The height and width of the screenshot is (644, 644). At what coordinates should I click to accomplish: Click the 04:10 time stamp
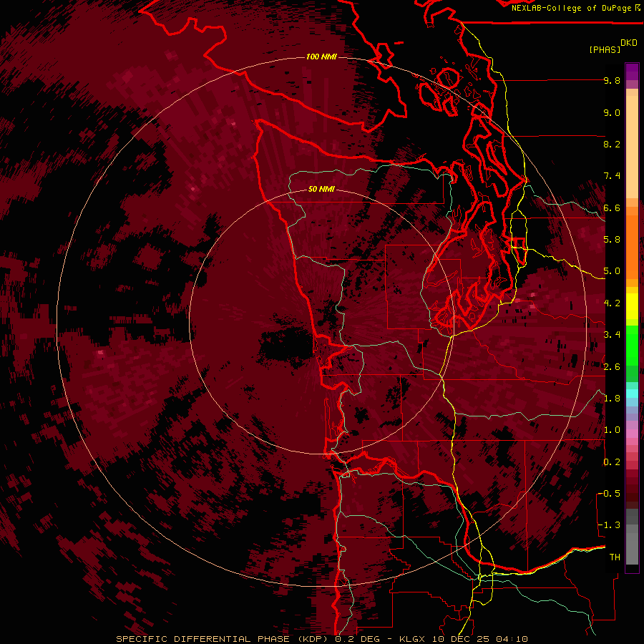point(512,639)
